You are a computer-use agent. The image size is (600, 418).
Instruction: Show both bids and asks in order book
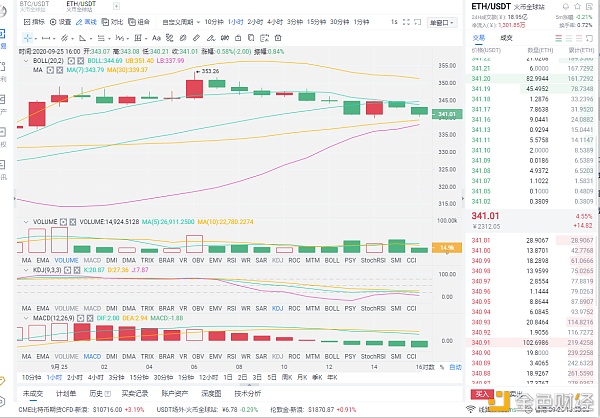pos(558,38)
